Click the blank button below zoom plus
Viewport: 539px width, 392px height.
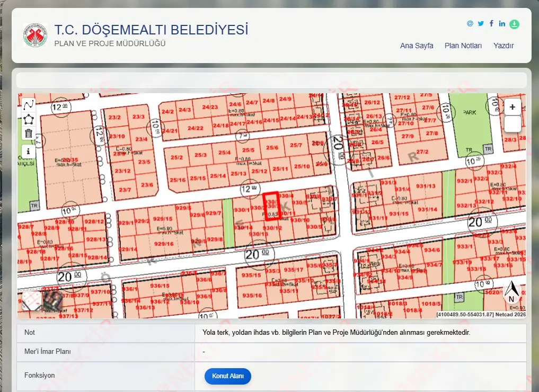[x=512, y=124]
